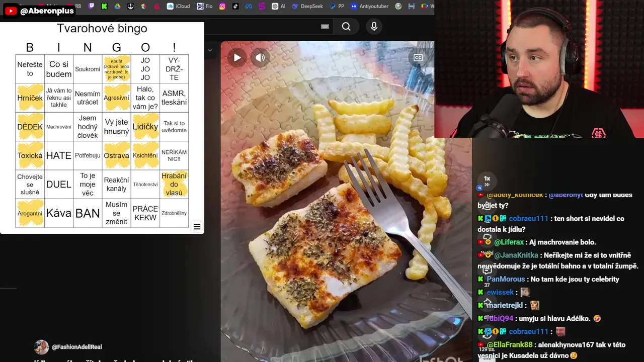The height and width of the screenshot is (362, 644).
Task: Mute the video with speaker icon
Action: [260, 58]
